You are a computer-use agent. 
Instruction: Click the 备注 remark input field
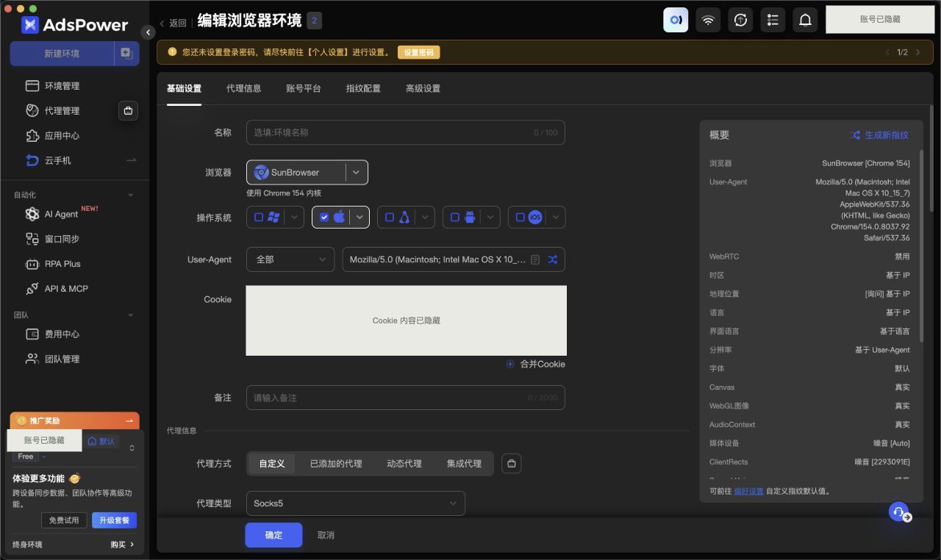405,398
